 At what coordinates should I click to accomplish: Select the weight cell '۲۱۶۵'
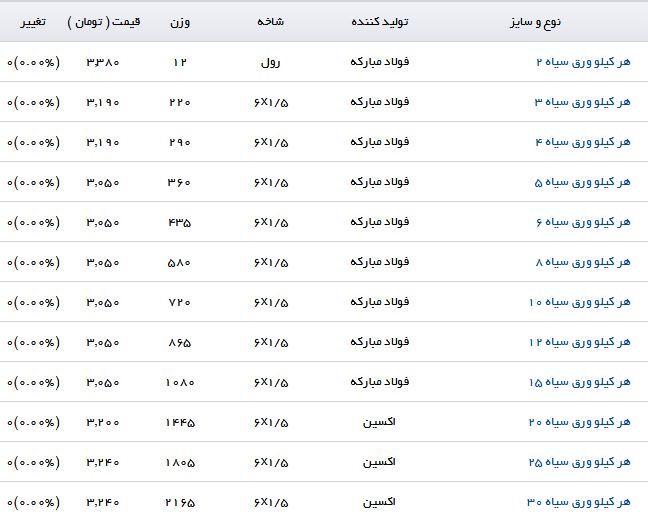[x=180, y=503]
